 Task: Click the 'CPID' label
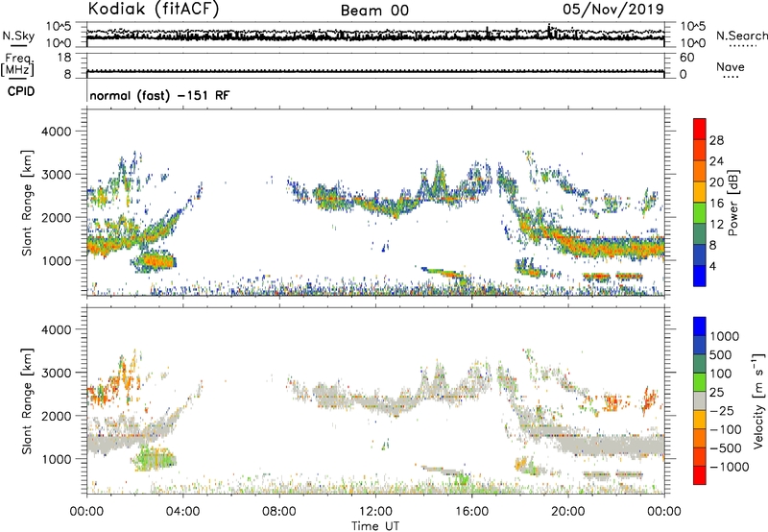coord(21,91)
